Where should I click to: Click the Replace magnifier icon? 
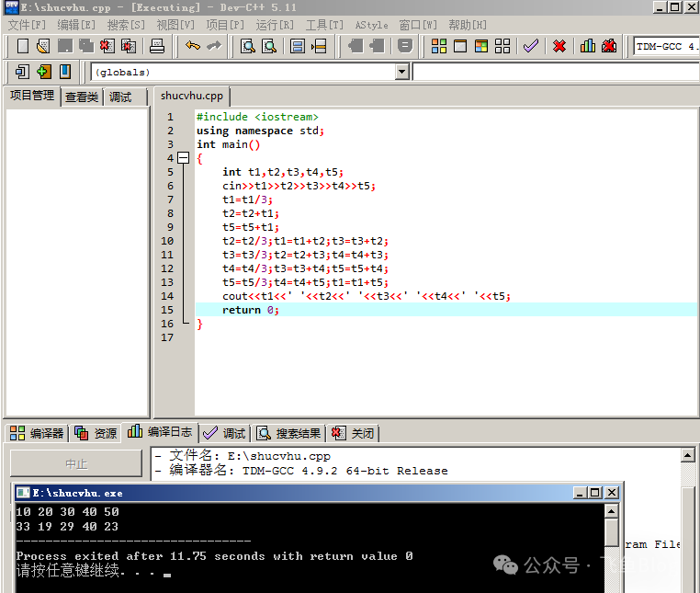tap(269, 46)
